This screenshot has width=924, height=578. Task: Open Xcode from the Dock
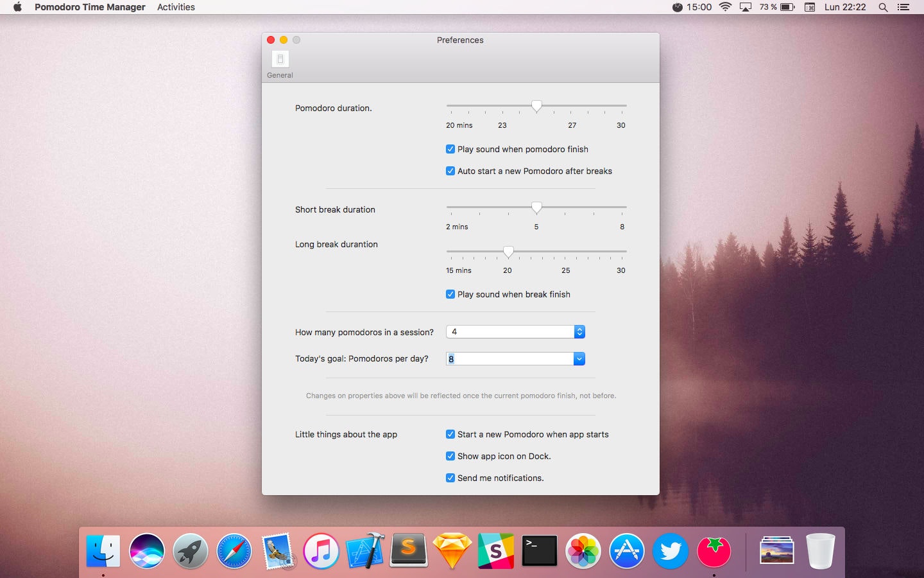(x=365, y=551)
